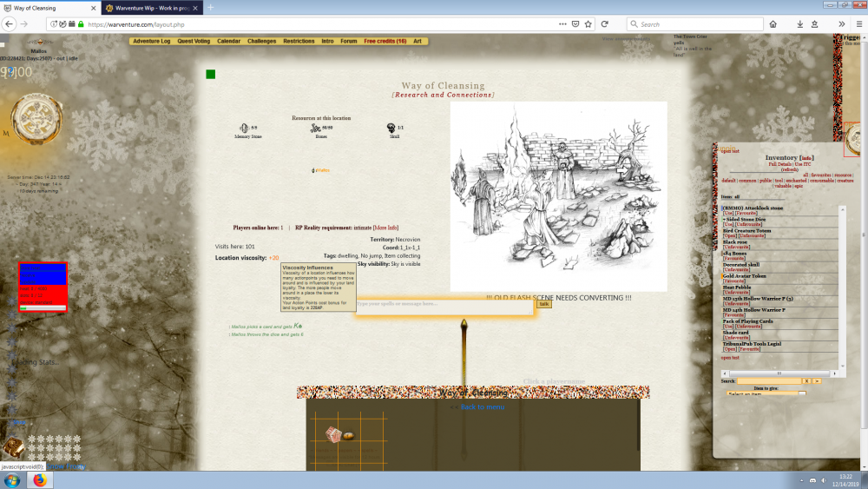Filter inventory by consumable
868x489 pixels.
pyautogui.click(x=822, y=181)
